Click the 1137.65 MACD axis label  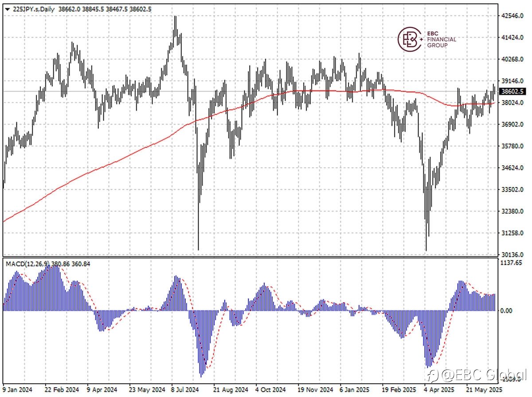click(x=511, y=263)
